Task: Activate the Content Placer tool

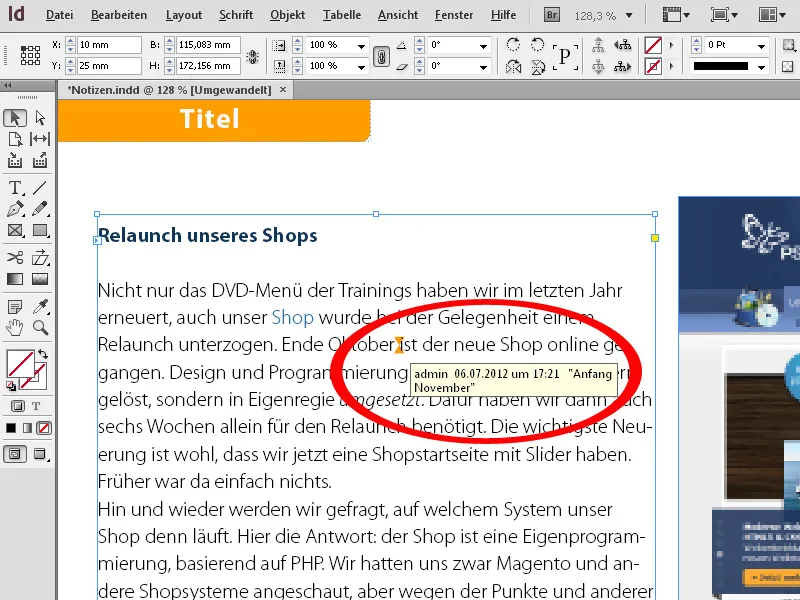Action: (x=40, y=161)
